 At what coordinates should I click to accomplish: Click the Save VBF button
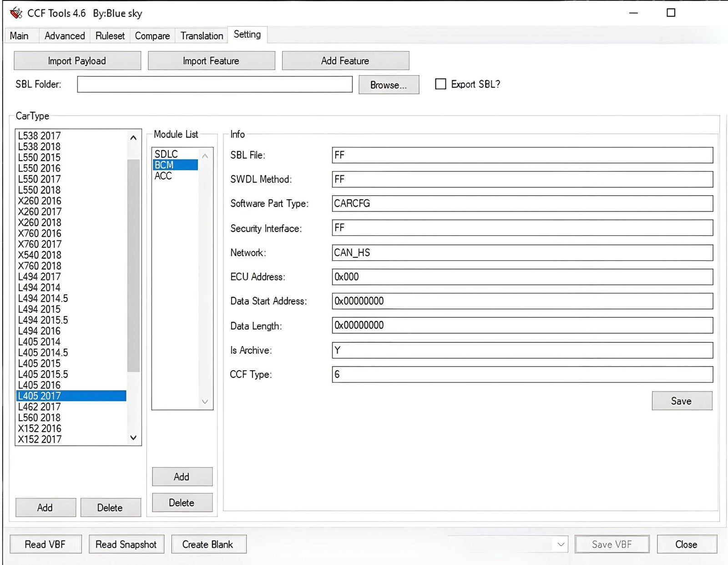point(612,544)
